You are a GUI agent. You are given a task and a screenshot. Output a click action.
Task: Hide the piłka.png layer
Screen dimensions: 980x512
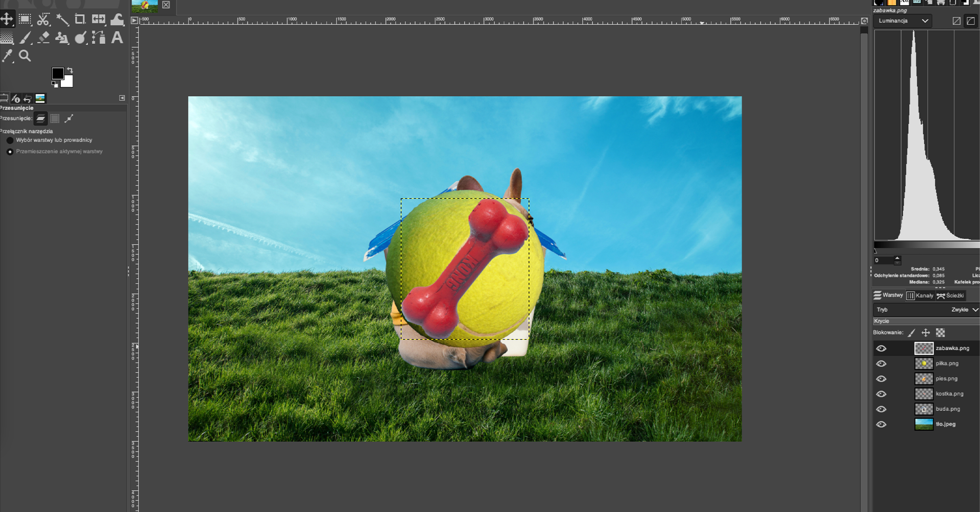coord(881,364)
